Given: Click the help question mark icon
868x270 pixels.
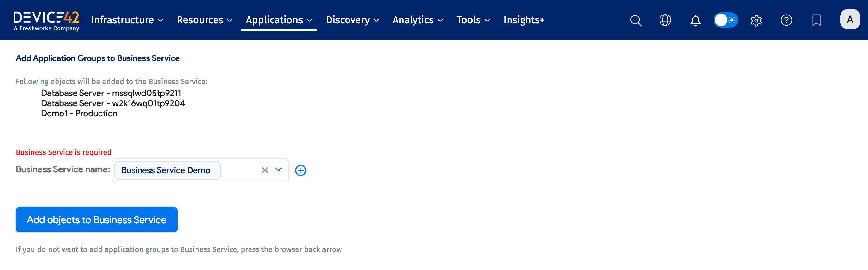Looking at the screenshot, I should (x=786, y=20).
